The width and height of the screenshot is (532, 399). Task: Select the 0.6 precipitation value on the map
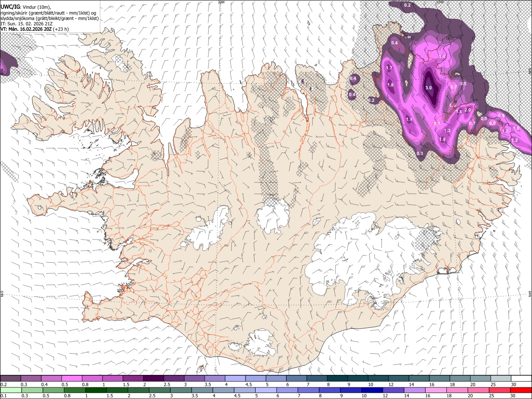(x=493, y=123)
